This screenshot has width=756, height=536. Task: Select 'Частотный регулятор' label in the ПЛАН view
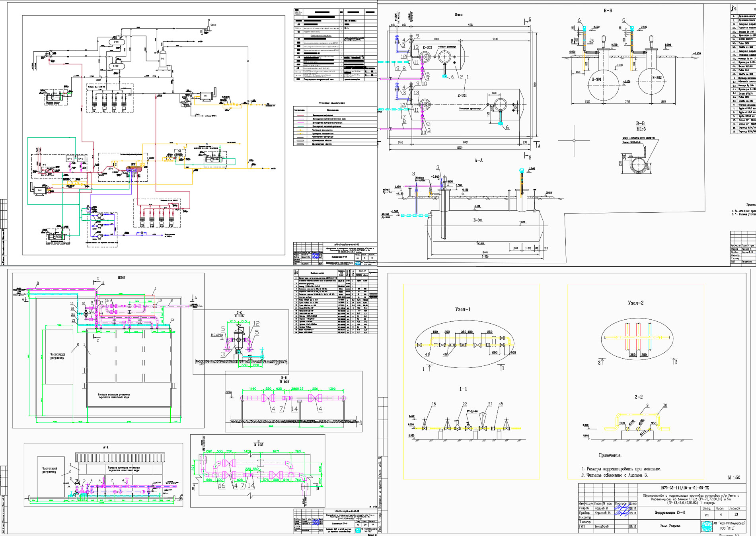pyautogui.click(x=57, y=356)
